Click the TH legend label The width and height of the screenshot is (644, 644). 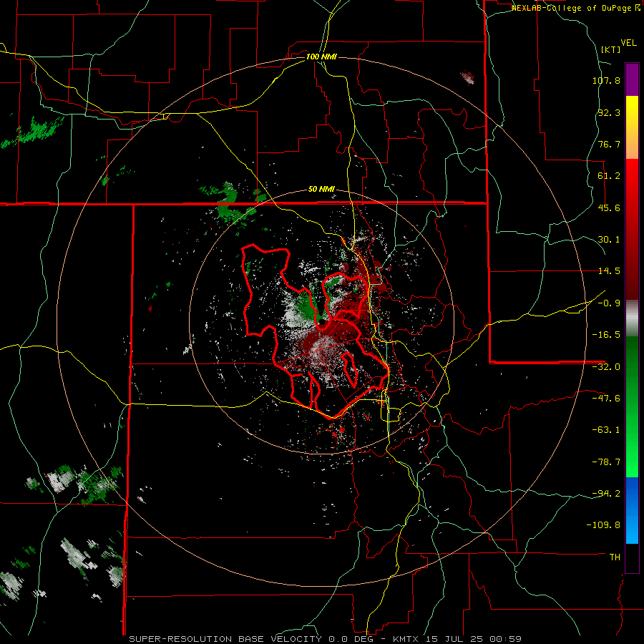coord(615,557)
